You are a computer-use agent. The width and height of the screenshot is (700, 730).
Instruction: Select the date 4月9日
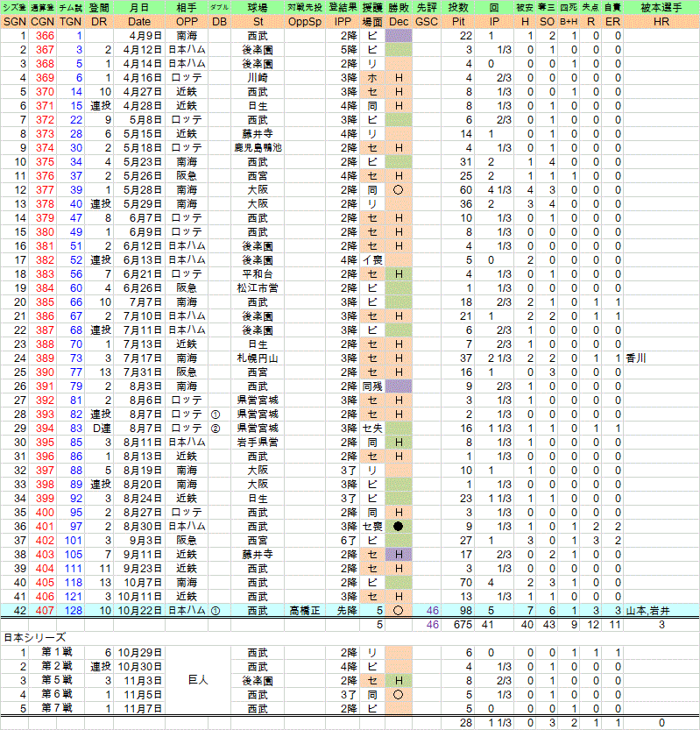(145, 36)
